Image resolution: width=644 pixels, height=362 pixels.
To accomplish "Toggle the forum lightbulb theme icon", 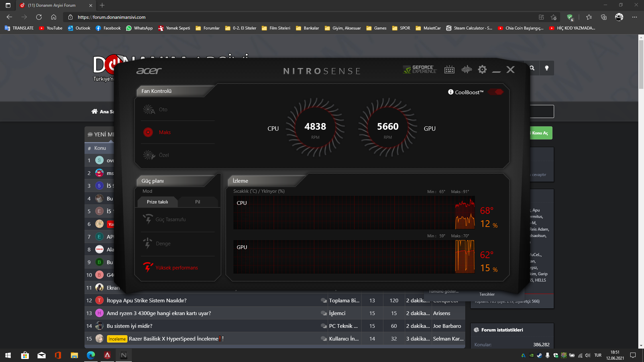I will (547, 68).
